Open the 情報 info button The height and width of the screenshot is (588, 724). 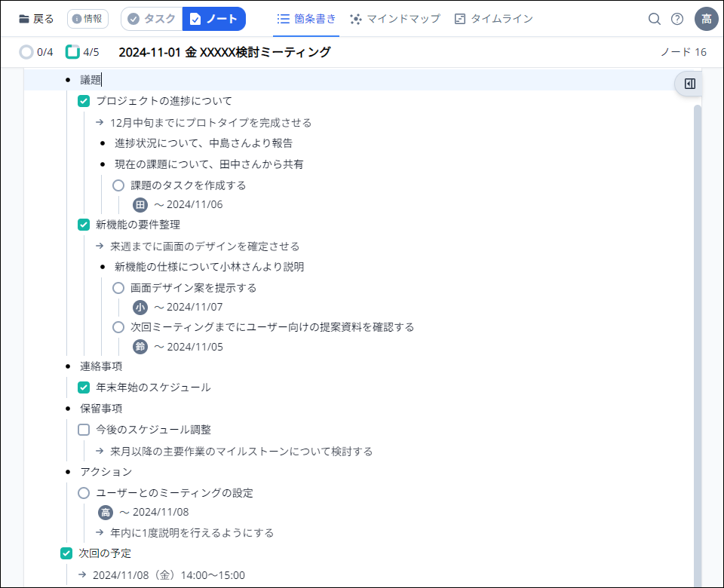pos(87,19)
